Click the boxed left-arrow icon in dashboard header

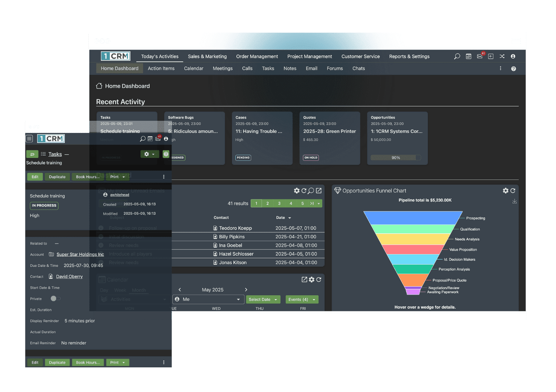click(x=491, y=56)
